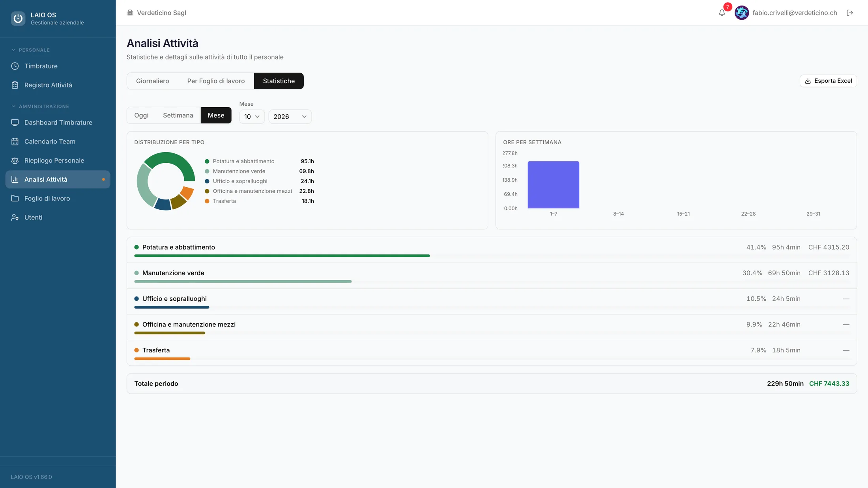The height and width of the screenshot is (488, 868).
Task: Open the notifications bell
Action: [x=722, y=13]
